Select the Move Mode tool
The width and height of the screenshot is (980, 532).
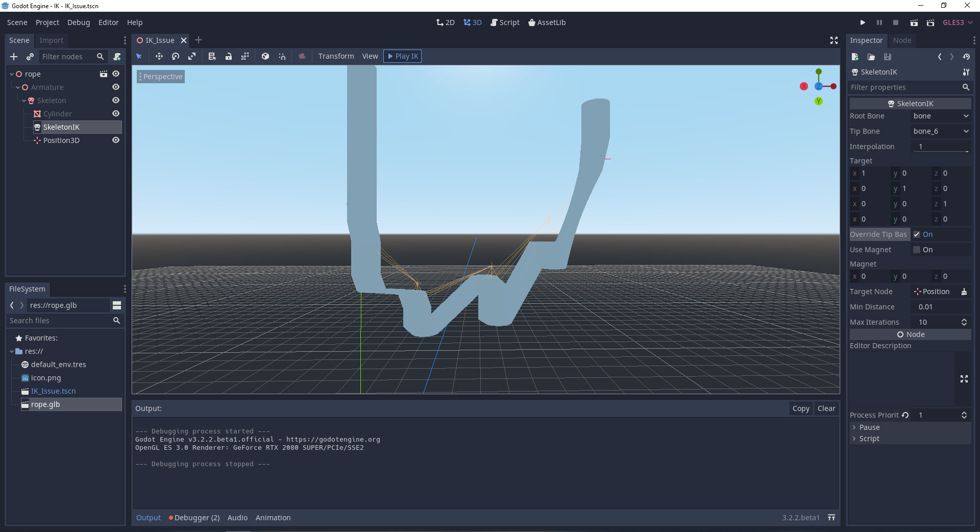tap(159, 56)
